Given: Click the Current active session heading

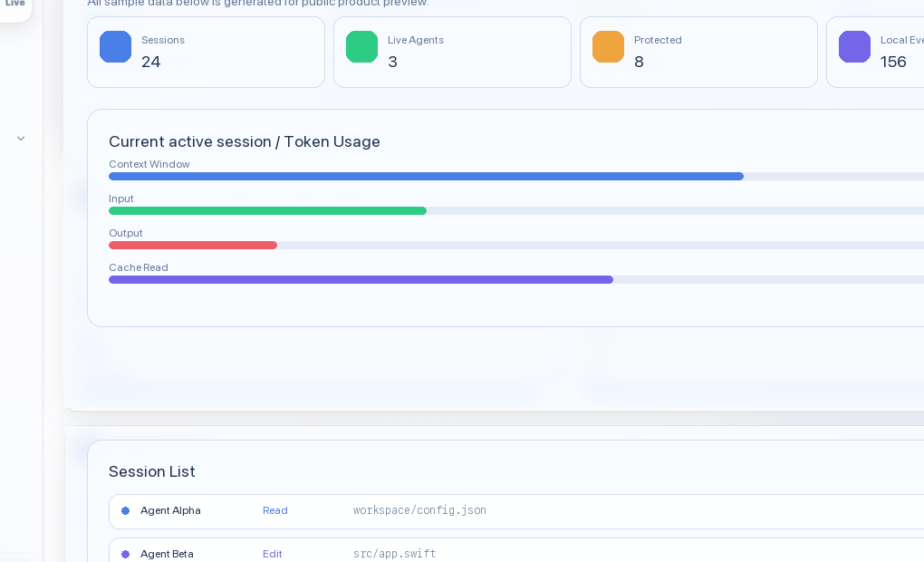Looking at the screenshot, I should [245, 141].
